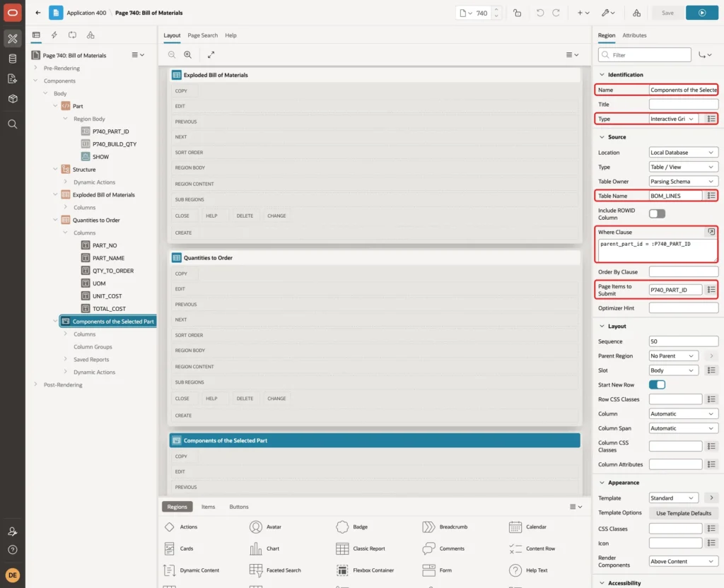The height and width of the screenshot is (588, 724).
Task: Open Row CSS Classes quick pick list
Action: 711,399
